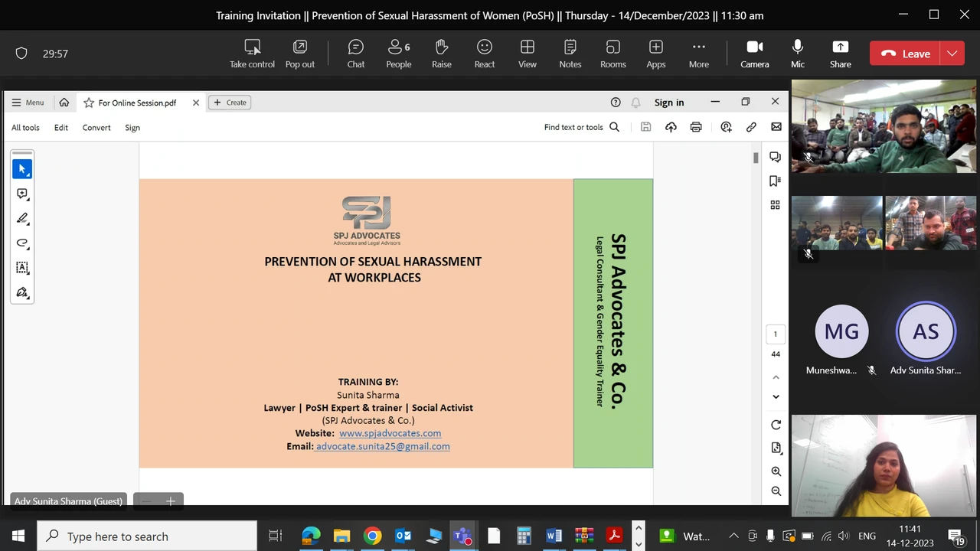Select the Edit text tool

pyautogui.click(x=22, y=268)
